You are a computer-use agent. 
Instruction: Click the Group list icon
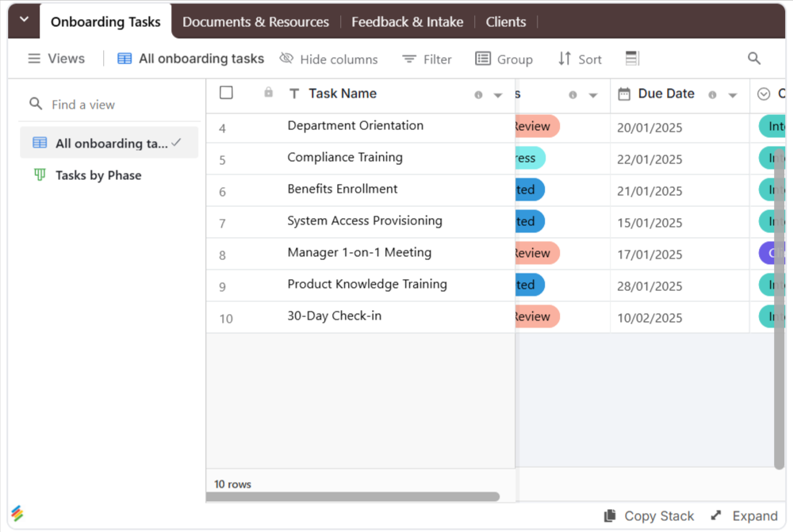(482, 59)
